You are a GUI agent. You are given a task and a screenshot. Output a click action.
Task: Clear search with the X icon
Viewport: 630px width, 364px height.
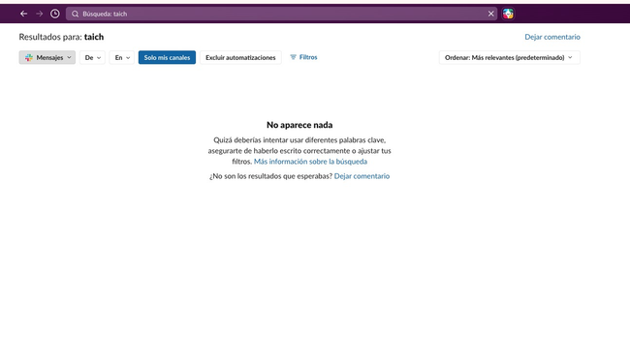(491, 14)
